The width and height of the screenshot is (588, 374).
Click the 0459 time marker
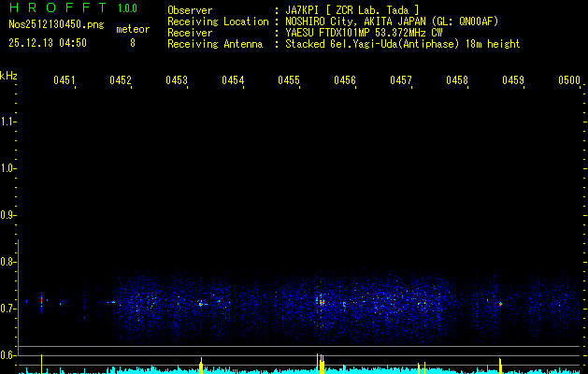(512, 81)
